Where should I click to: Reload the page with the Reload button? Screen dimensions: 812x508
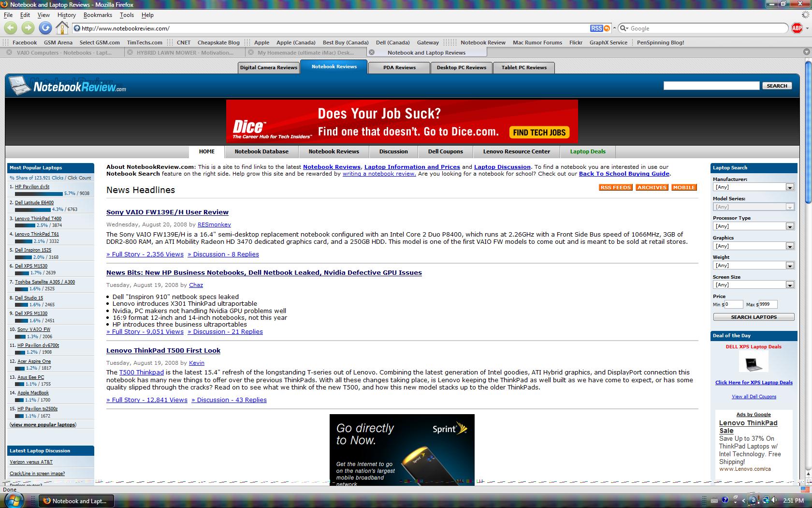pyautogui.click(x=45, y=28)
